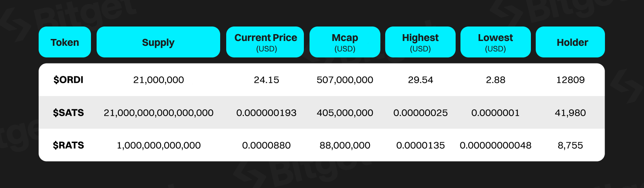Click the ORDI market cap 507,000,000

(345, 80)
